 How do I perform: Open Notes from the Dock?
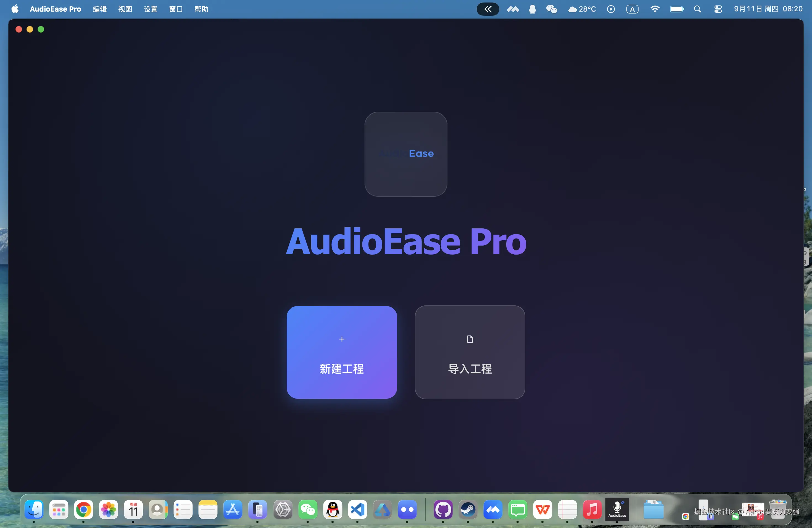coord(208,509)
